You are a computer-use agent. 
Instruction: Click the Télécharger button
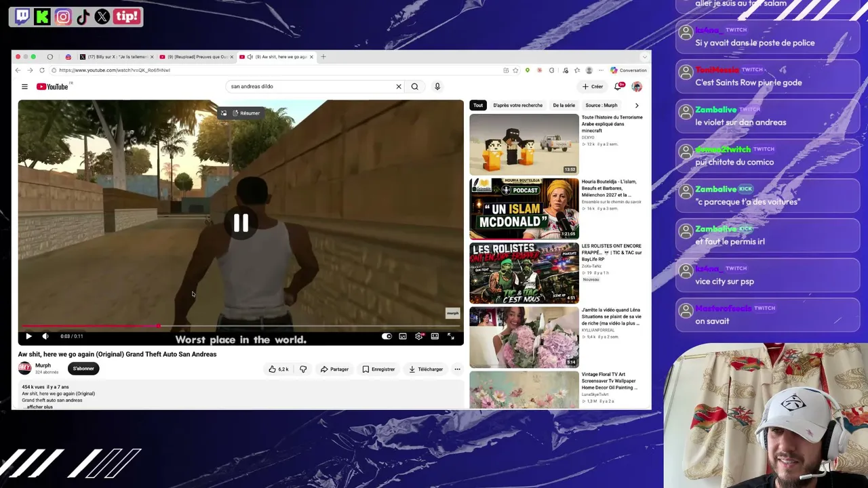(425, 369)
